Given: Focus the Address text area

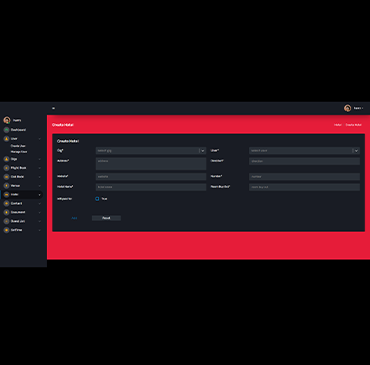Looking at the screenshot, I should [x=151, y=164].
